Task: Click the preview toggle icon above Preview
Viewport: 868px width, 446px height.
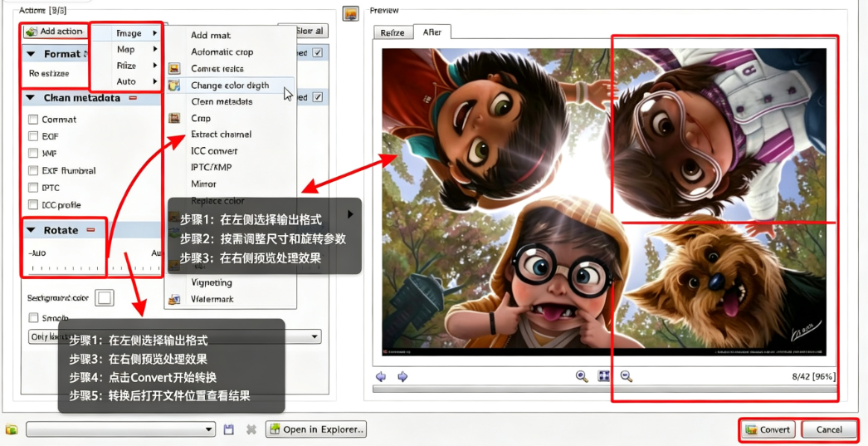Action: coord(351,14)
